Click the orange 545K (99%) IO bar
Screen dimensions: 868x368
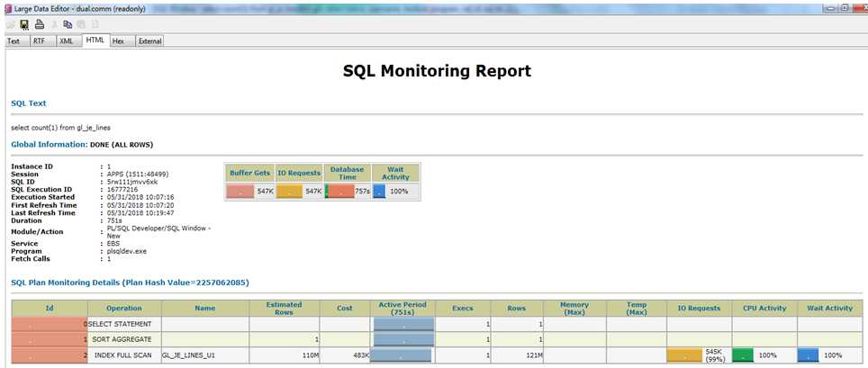click(685, 355)
